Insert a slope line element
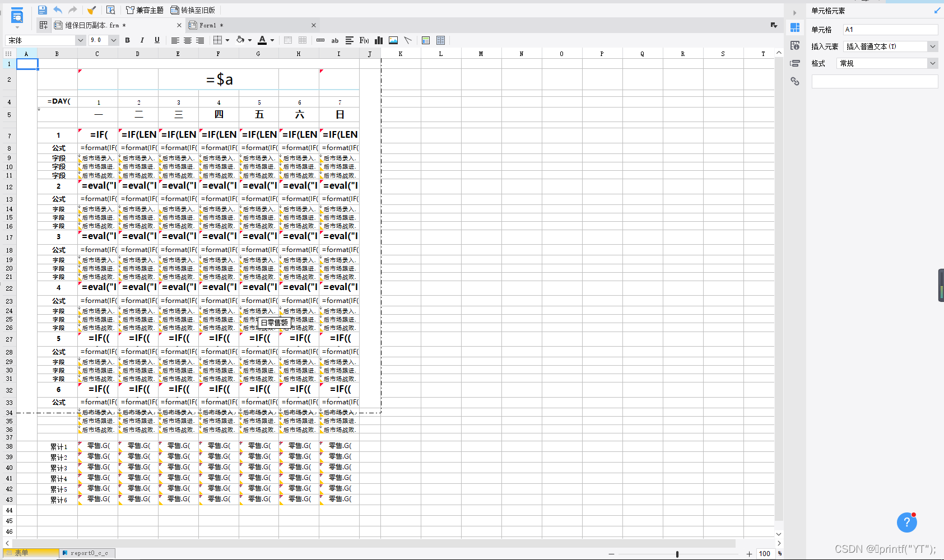 (x=408, y=40)
